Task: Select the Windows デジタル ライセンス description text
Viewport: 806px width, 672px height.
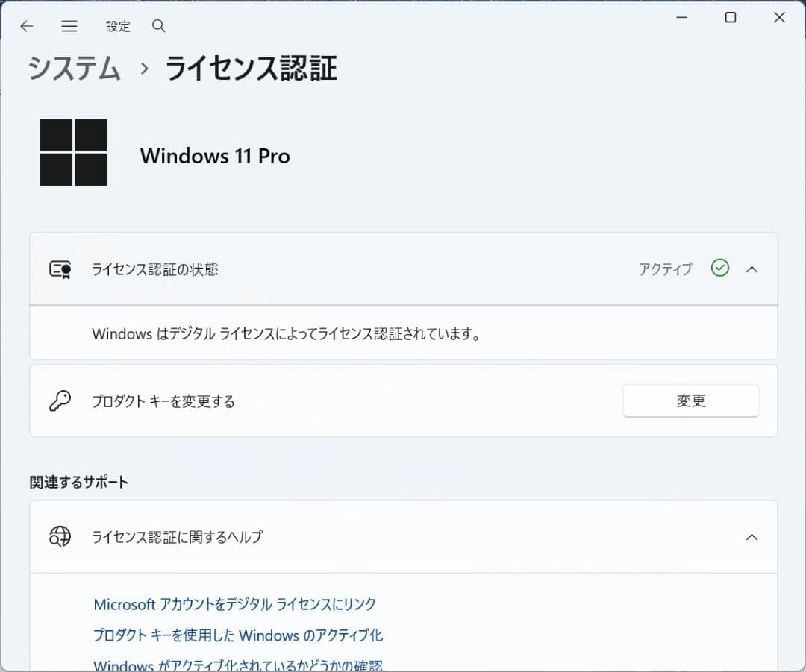Action: [x=295, y=333]
